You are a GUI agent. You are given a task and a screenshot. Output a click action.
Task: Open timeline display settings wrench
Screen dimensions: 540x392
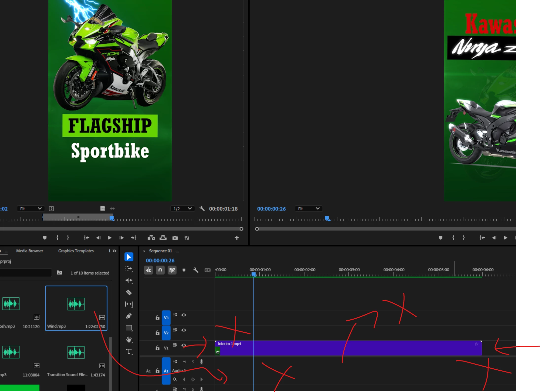196,270
